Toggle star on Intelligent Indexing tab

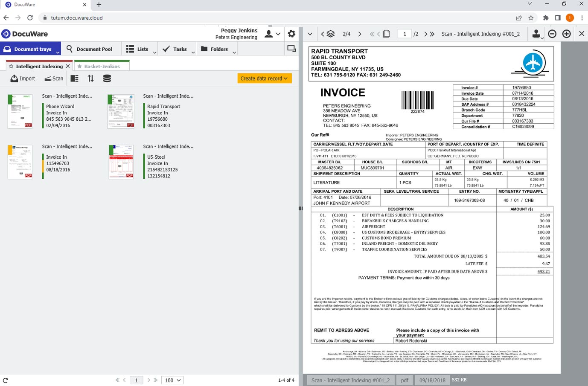click(x=11, y=67)
